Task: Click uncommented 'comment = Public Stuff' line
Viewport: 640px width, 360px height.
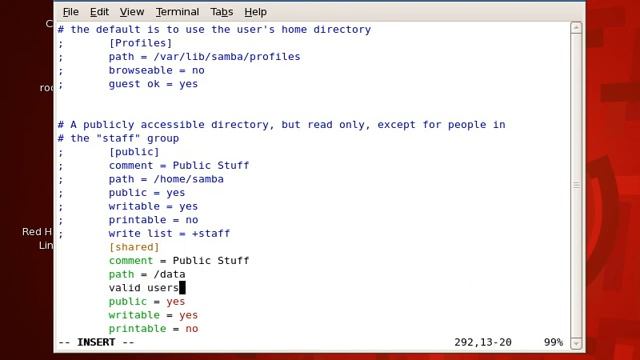Action: click(179, 260)
